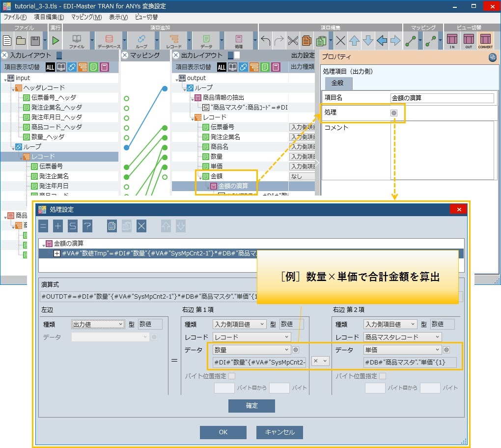Click the save floppy disk icon

35,40
